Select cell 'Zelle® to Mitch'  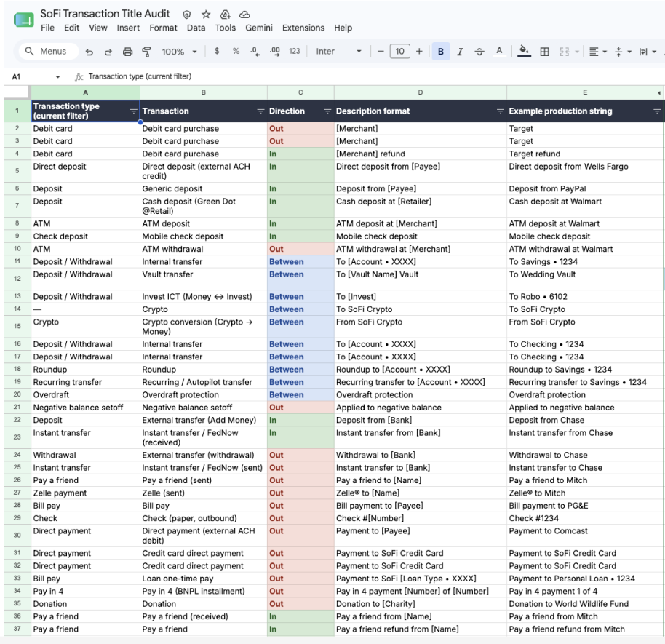585,493
